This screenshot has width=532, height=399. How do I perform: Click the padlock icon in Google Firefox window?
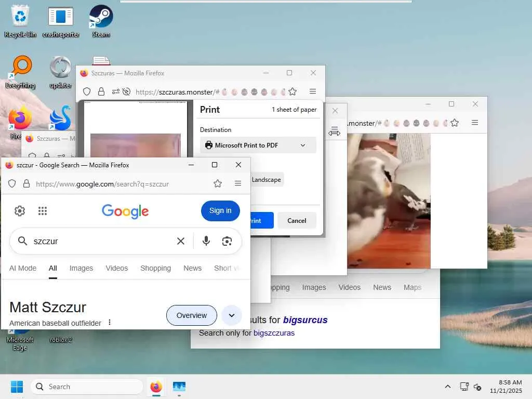pyautogui.click(x=26, y=184)
